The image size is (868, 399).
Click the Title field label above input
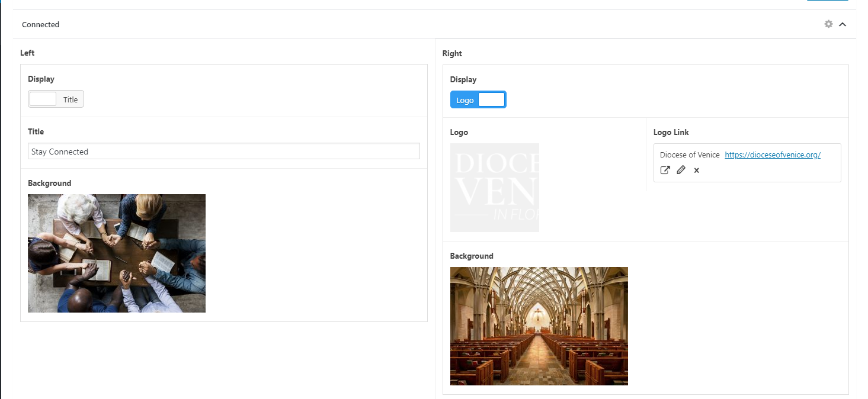tap(36, 132)
